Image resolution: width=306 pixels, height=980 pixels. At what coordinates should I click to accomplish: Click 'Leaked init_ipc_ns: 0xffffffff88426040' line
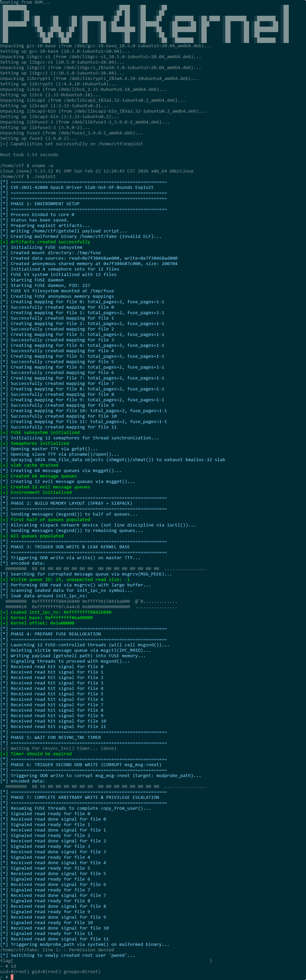point(55,612)
